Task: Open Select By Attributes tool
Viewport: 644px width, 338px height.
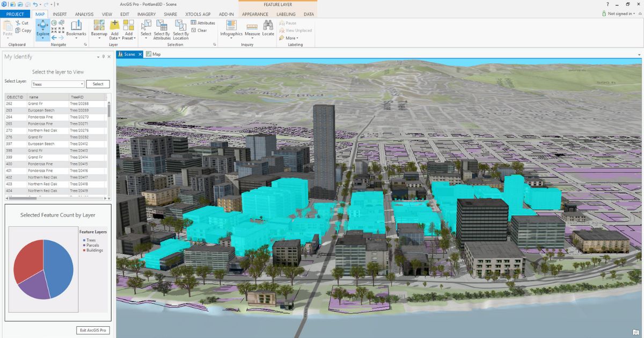Action: [162, 30]
